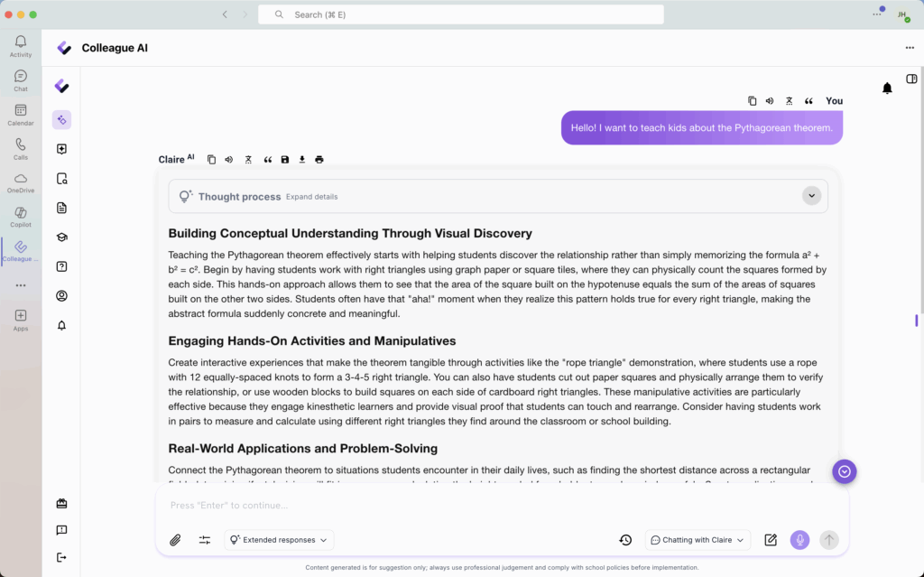Open the sign-out icon in sidebar
Image resolution: width=924 pixels, height=577 pixels.
click(x=61, y=557)
